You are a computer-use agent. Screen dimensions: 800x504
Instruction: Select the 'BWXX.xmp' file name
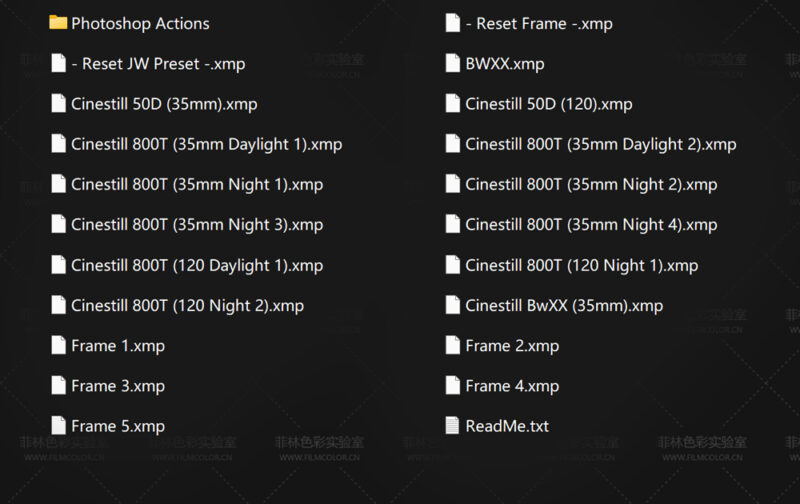(505, 64)
